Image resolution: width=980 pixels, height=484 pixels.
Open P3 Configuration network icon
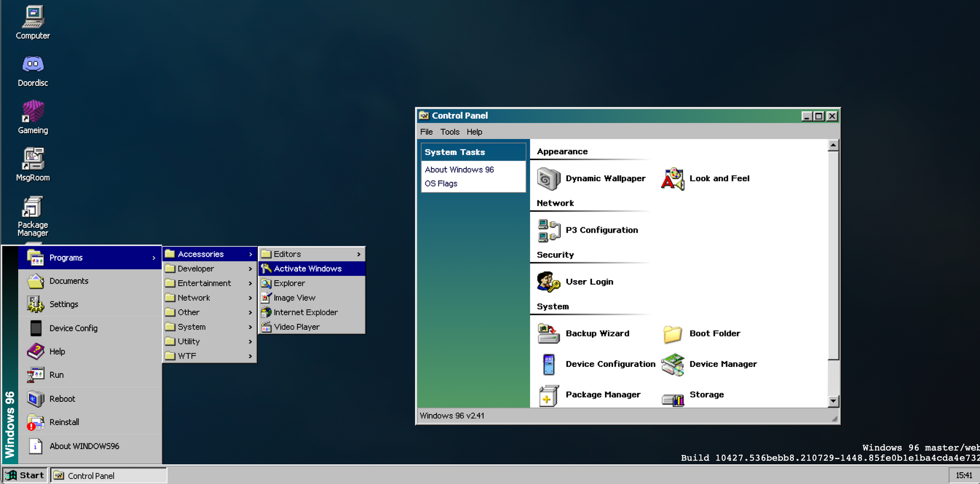548,230
